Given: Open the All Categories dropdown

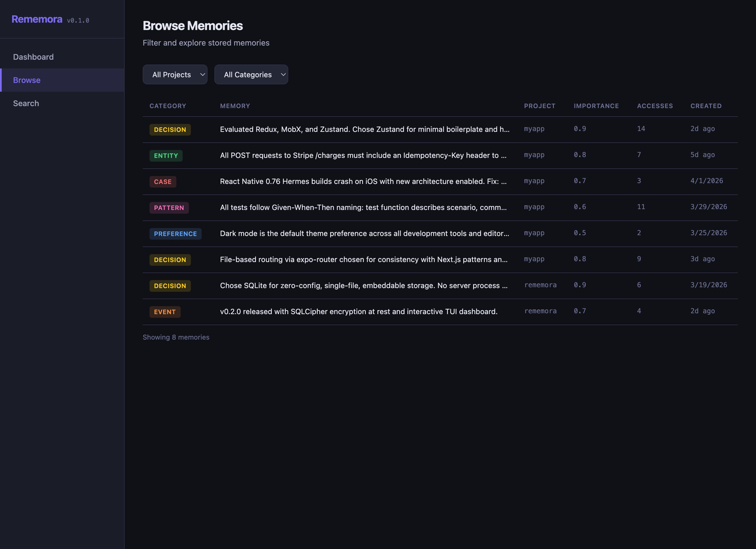Looking at the screenshot, I should (251, 74).
